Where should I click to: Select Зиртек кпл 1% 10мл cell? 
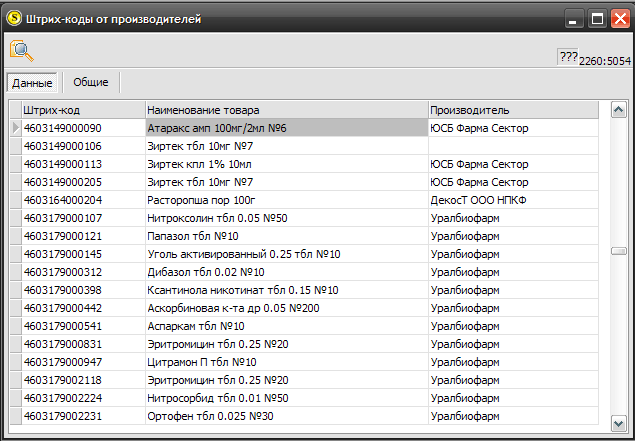287,164
